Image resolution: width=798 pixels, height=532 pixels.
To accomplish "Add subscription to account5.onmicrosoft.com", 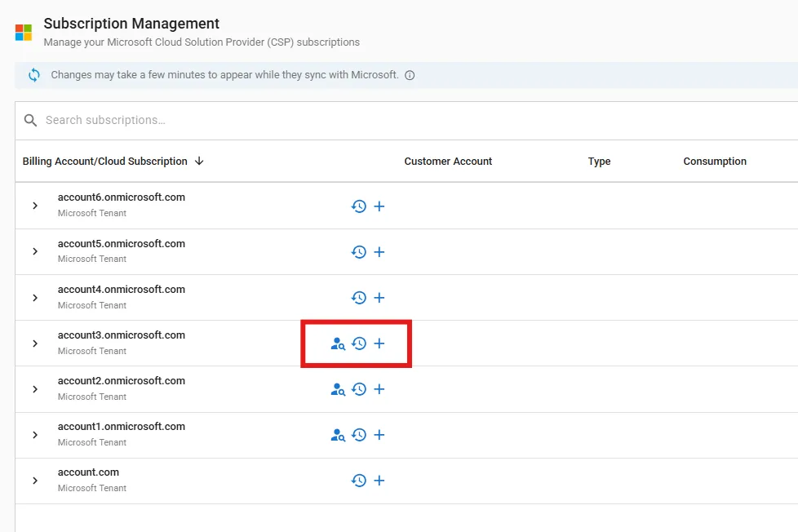I will (379, 252).
